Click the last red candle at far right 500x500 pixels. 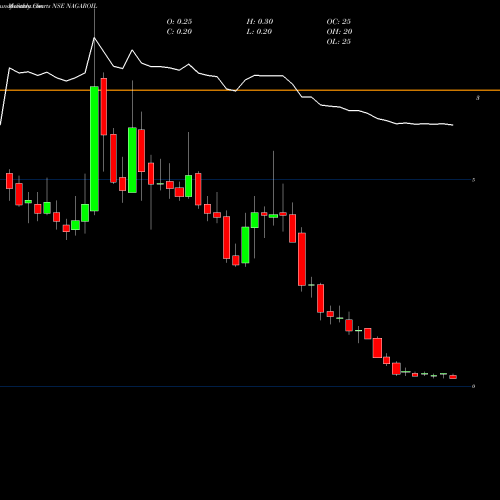(453, 377)
